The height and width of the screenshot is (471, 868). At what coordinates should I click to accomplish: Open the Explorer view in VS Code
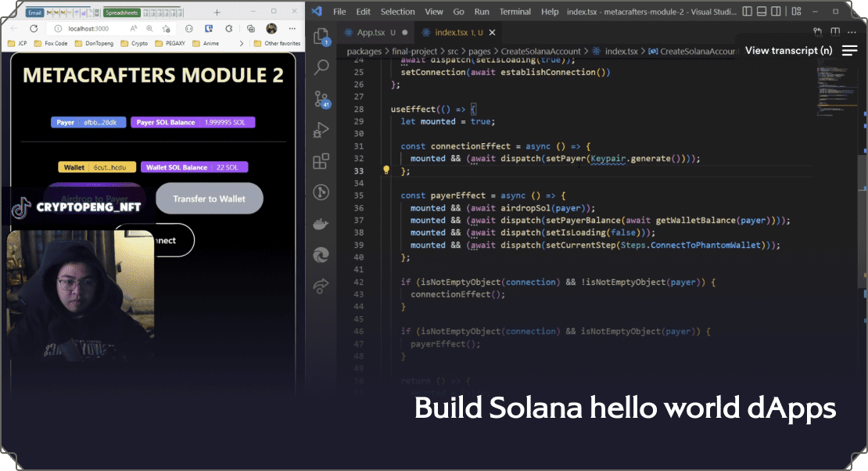click(321, 37)
